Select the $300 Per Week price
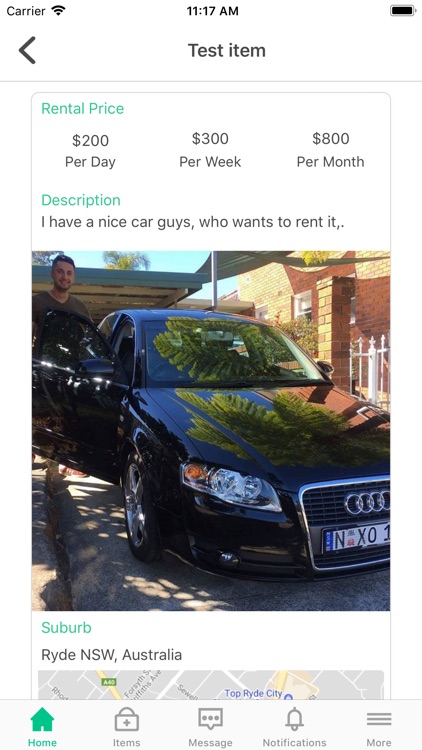422x750 pixels. [210, 150]
